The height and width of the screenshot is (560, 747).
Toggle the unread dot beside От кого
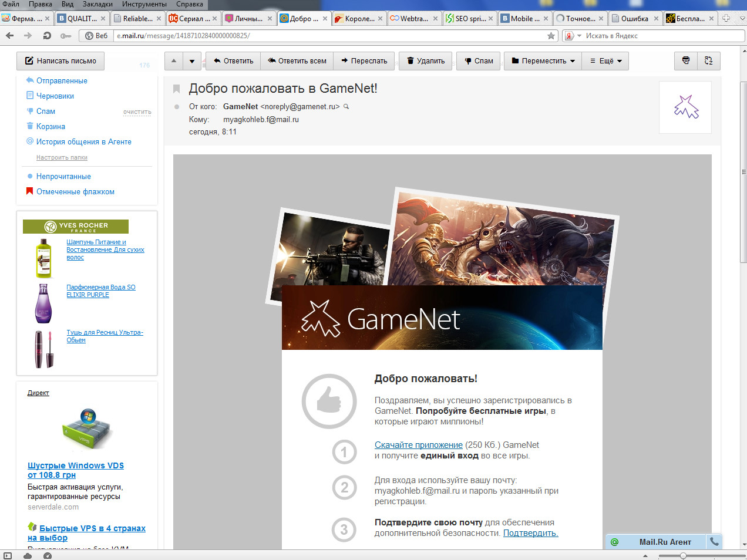[177, 107]
